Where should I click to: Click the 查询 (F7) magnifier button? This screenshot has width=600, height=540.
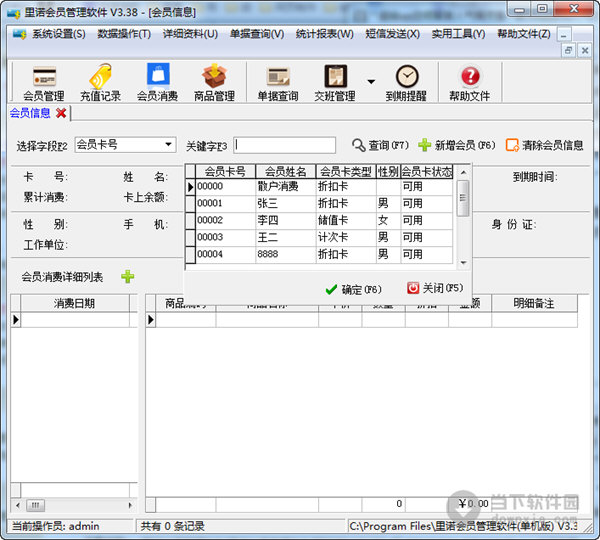tap(380, 145)
